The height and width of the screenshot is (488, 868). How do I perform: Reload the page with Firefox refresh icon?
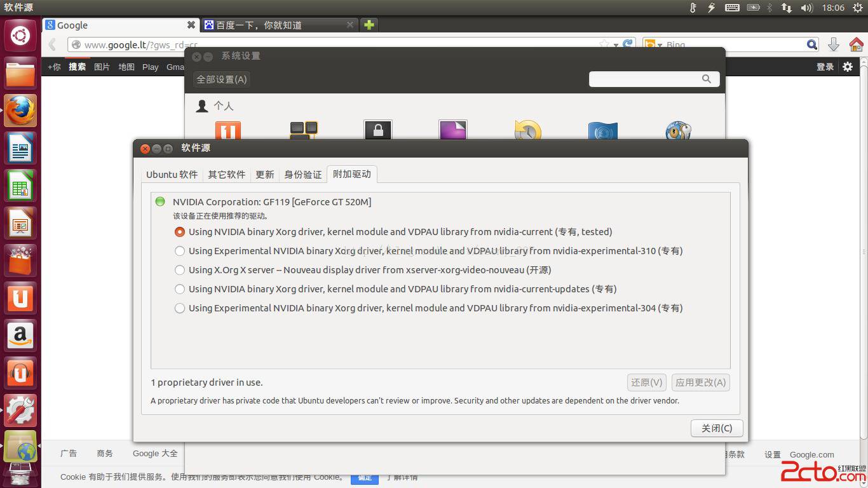(x=628, y=44)
